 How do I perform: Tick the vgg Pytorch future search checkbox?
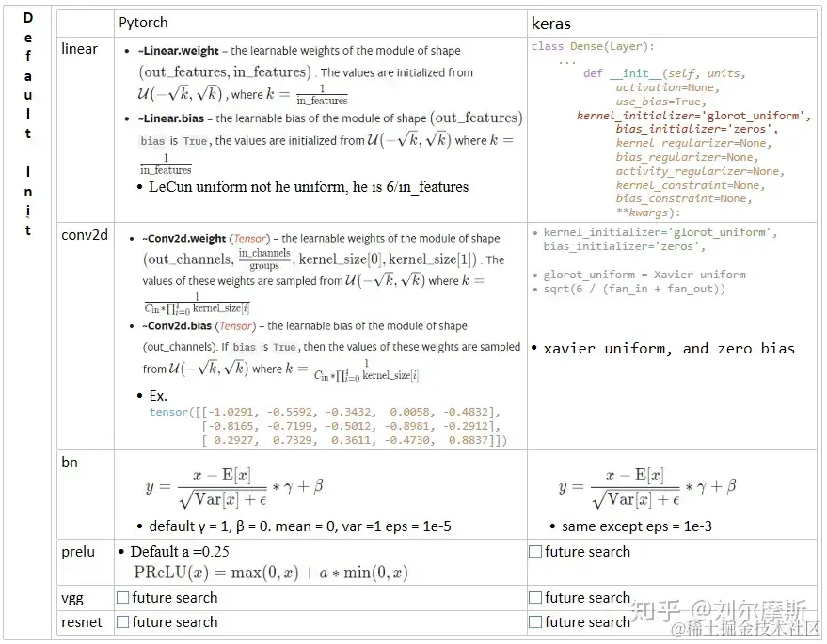pyautogui.click(x=123, y=598)
